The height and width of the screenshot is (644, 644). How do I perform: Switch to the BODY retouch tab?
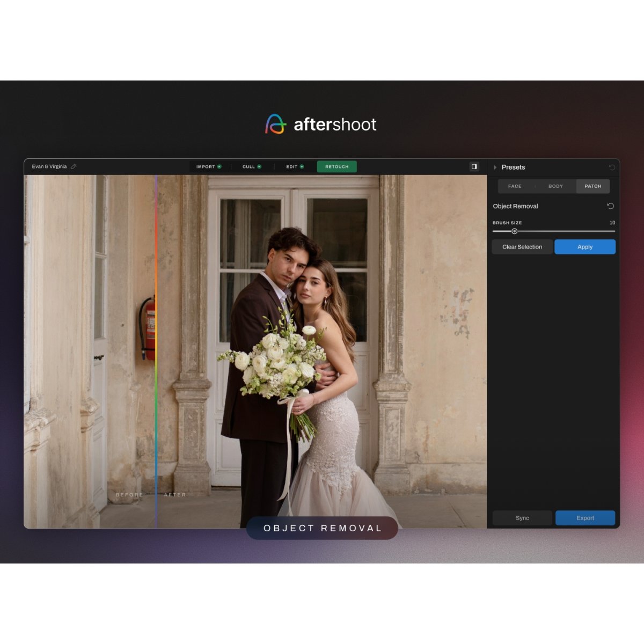coord(555,186)
